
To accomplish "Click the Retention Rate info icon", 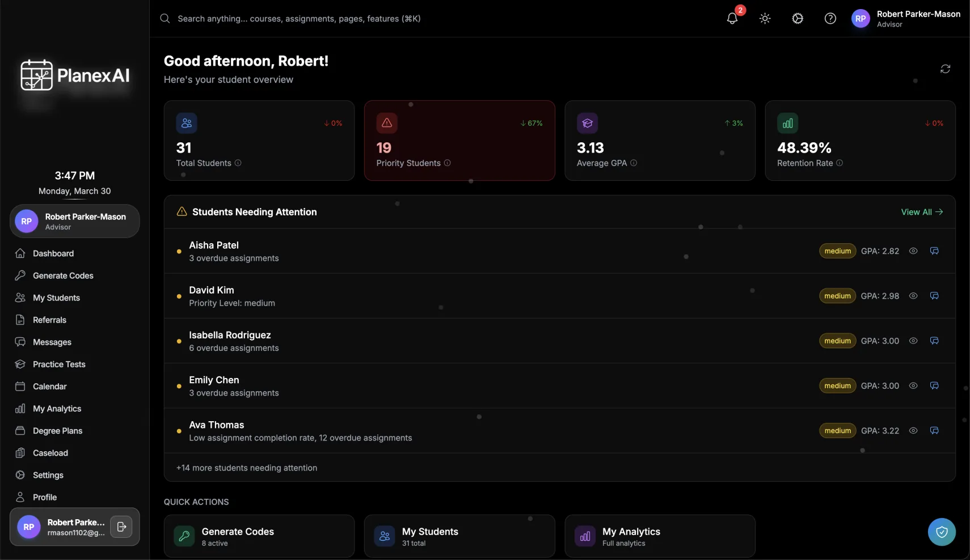I will (840, 163).
